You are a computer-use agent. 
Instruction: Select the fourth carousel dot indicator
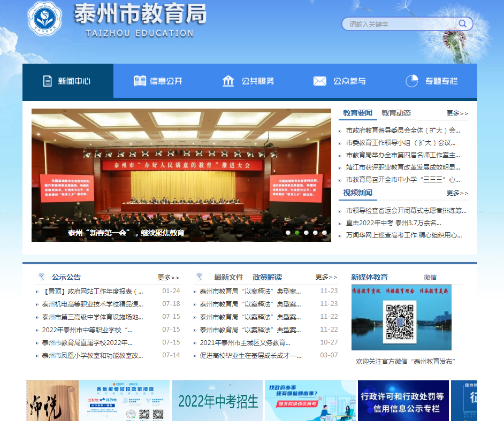coord(315,233)
